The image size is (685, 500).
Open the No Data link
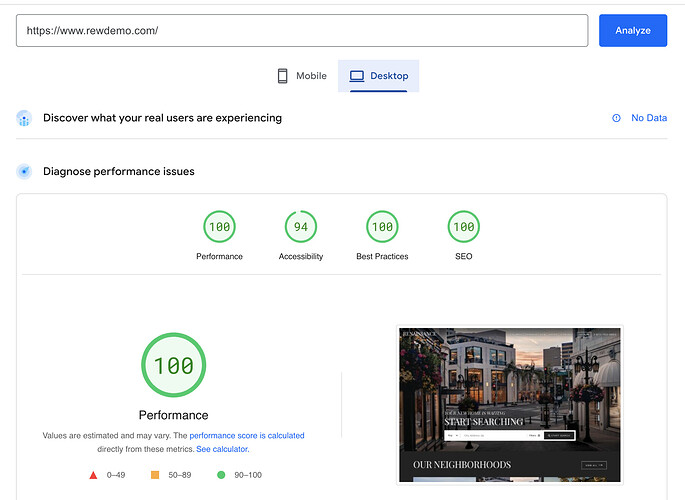649,118
